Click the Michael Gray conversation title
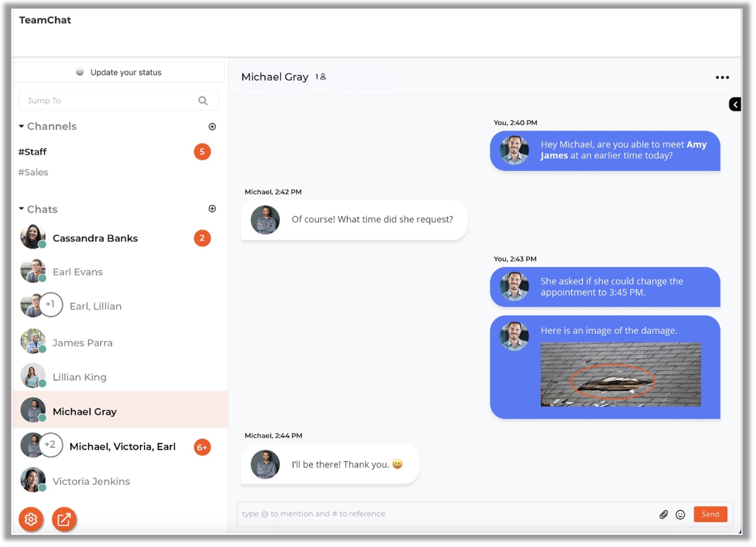This screenshot has height=547, width=756. coord(275,77)
